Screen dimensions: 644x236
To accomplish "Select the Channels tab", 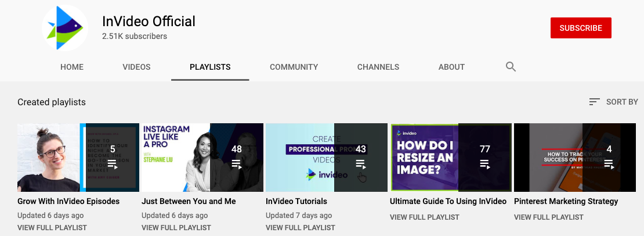I will click(x=378, y=67).
